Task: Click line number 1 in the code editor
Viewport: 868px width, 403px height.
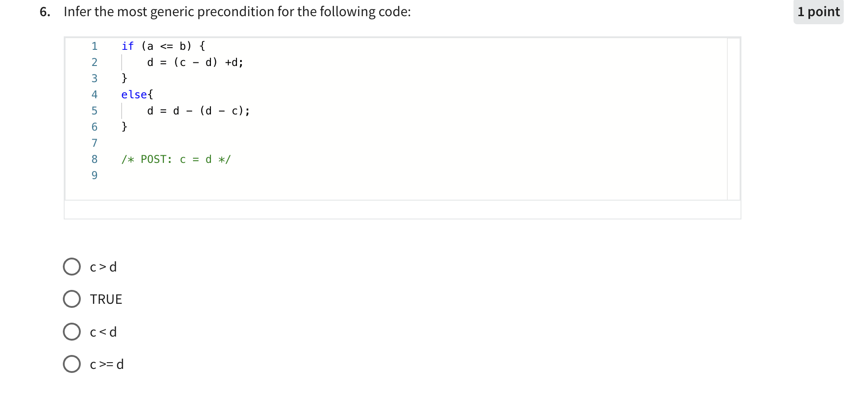Action: pyautogui.click(x=94, y=46)
